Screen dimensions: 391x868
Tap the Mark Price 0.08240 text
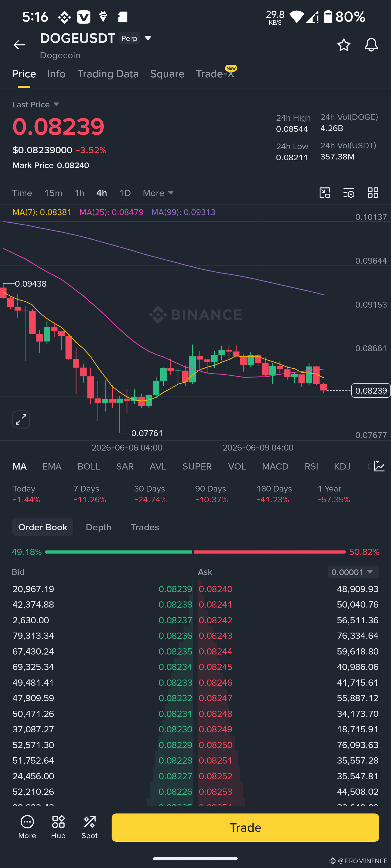[x=51, y=165]
